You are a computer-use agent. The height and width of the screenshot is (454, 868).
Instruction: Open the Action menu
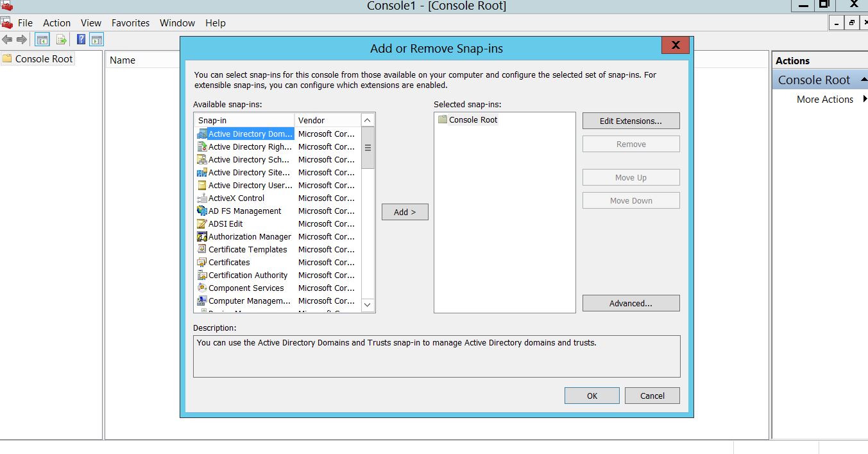[x=56, y=23]
